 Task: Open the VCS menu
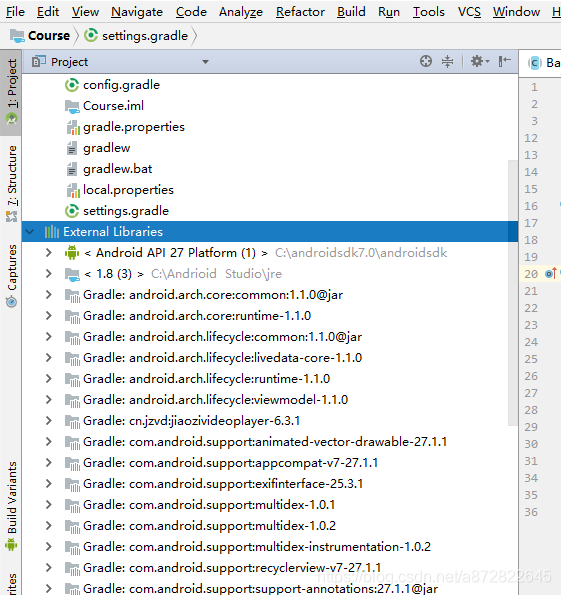click(x=469, y=12)
